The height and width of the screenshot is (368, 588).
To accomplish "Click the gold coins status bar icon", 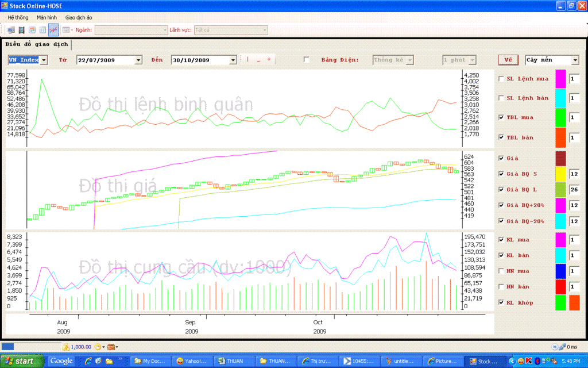I will point(66,347).
